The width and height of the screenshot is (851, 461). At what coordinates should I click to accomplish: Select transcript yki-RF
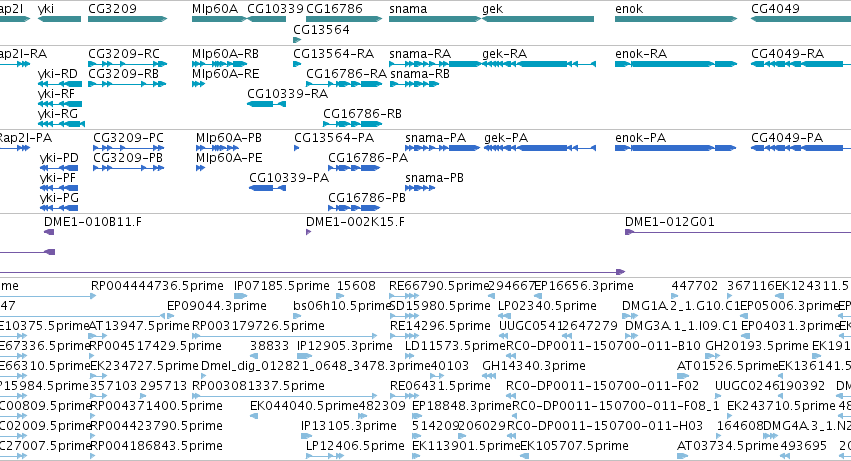(x=56, y=94)
